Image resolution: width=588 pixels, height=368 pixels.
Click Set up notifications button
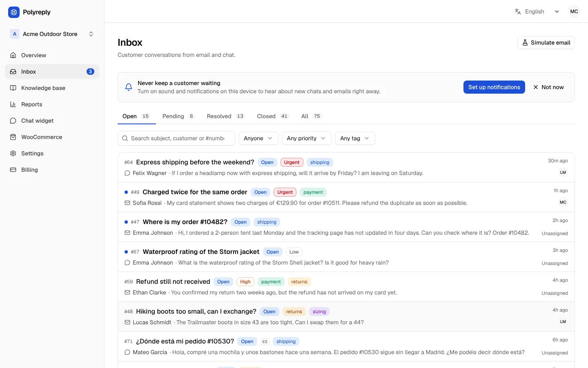coord(494,87)
